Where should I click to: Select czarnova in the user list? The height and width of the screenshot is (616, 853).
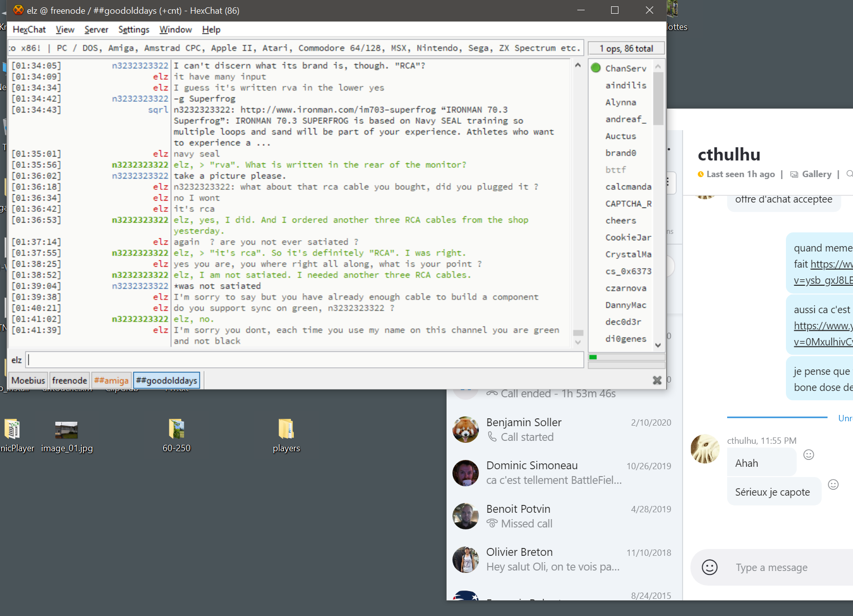[x=626, y=288]
